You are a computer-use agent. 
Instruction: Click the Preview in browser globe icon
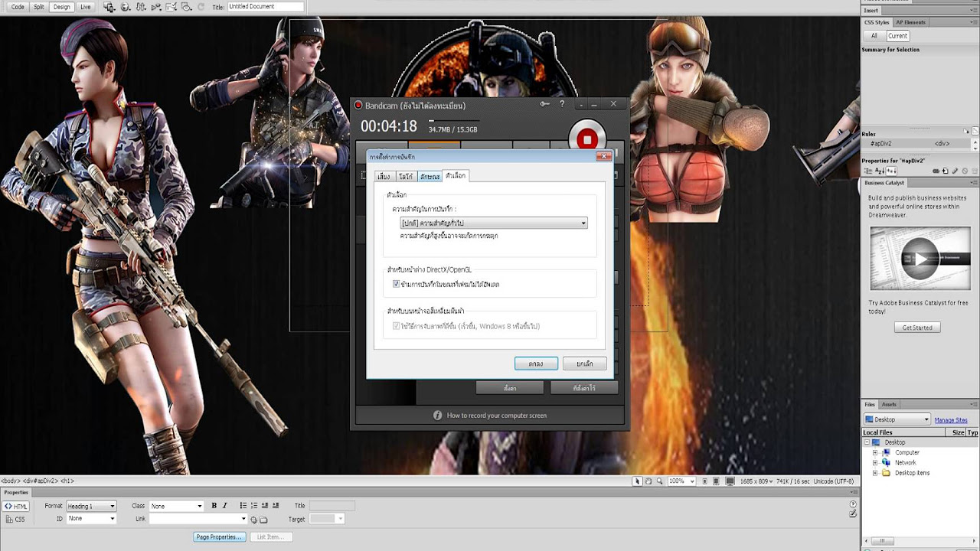(x=126, y=7)
